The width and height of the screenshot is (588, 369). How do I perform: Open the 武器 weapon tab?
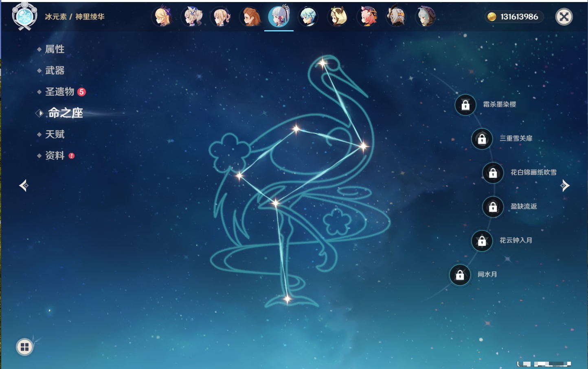55,71
